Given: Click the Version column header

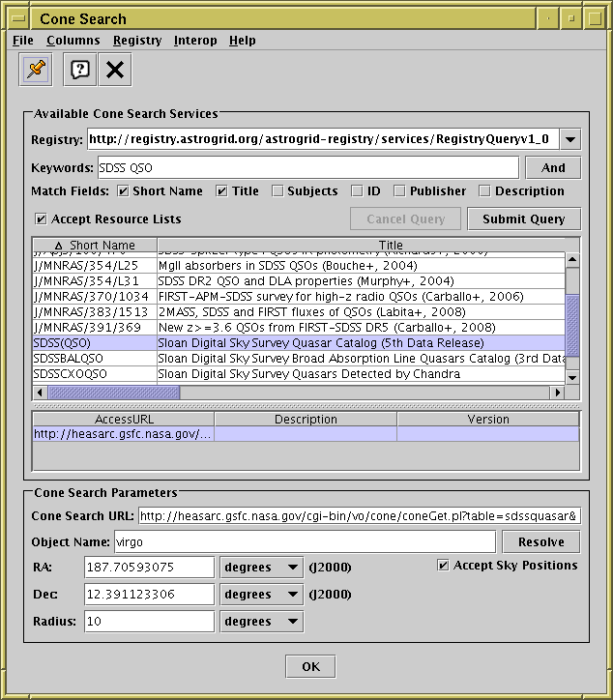Looking at the screenshot, I should click(488, 420).
